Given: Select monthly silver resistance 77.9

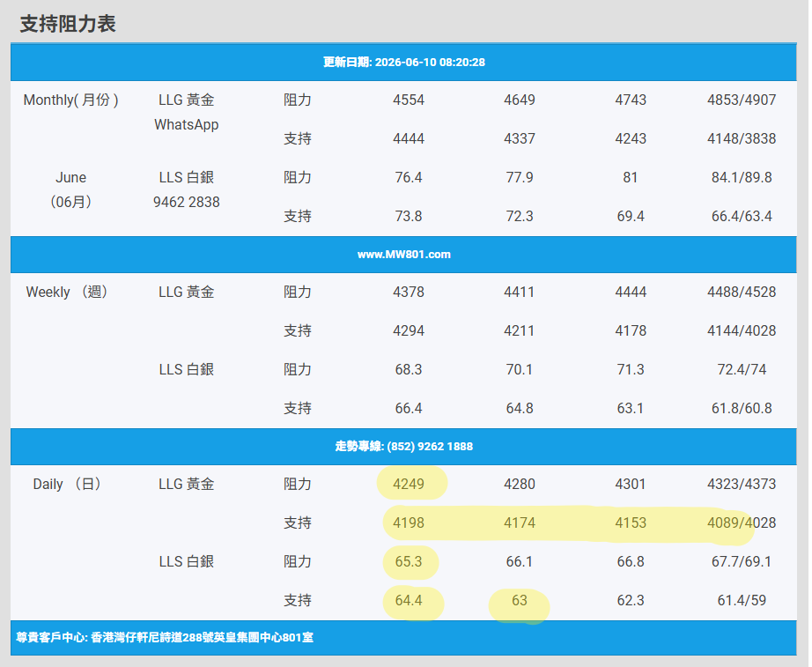Looking at the screenshot, I should pos(520,177).
